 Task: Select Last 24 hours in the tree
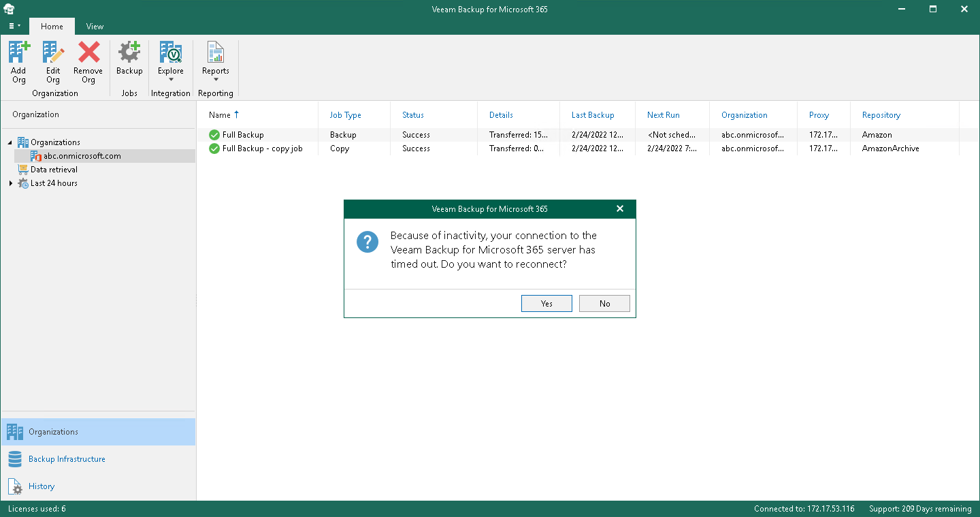[54, 183]
